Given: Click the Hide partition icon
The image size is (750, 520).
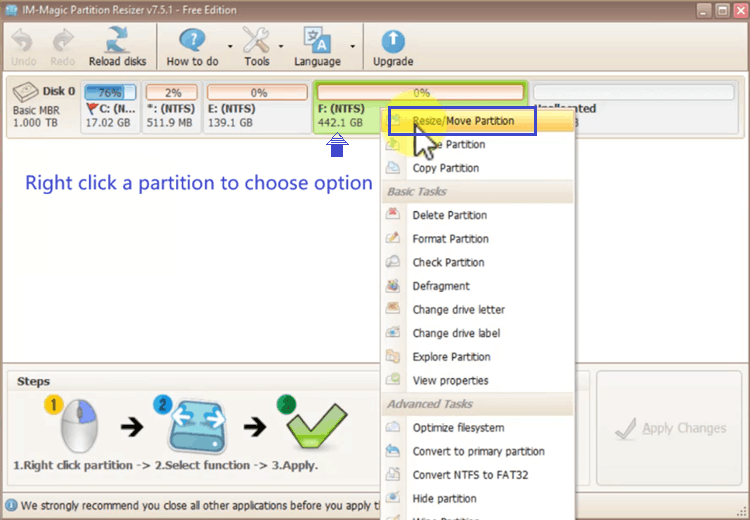Looking at the screenshot, I should (393, 497).
